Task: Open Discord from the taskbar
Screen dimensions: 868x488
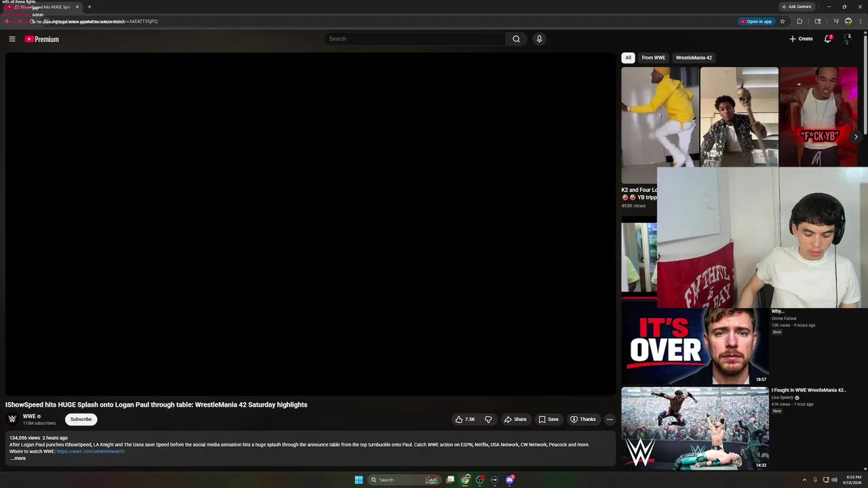Action: pyautogui.click(x=509, y=480)
